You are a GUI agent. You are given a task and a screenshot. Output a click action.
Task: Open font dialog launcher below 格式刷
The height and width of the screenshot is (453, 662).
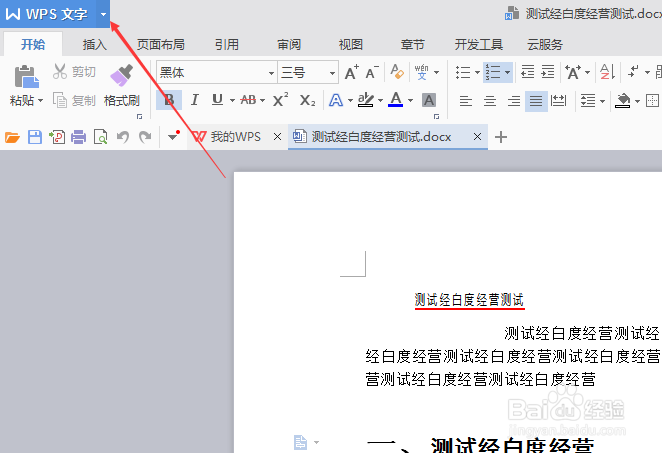[140, 117]
